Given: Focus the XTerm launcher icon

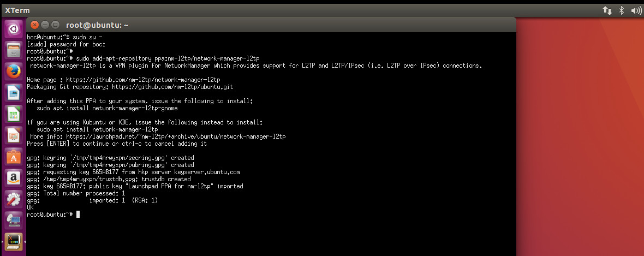Looking at the screenshot, I should click(13, 242).
